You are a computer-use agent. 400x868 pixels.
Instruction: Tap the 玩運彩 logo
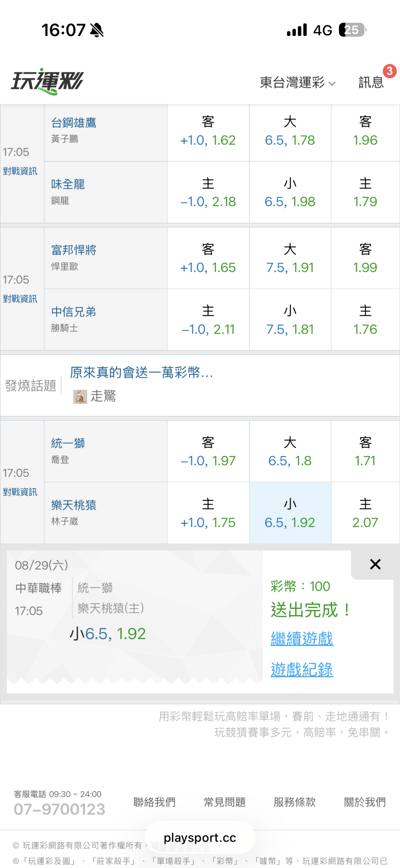pyautogui.click(x=47, y=82)
